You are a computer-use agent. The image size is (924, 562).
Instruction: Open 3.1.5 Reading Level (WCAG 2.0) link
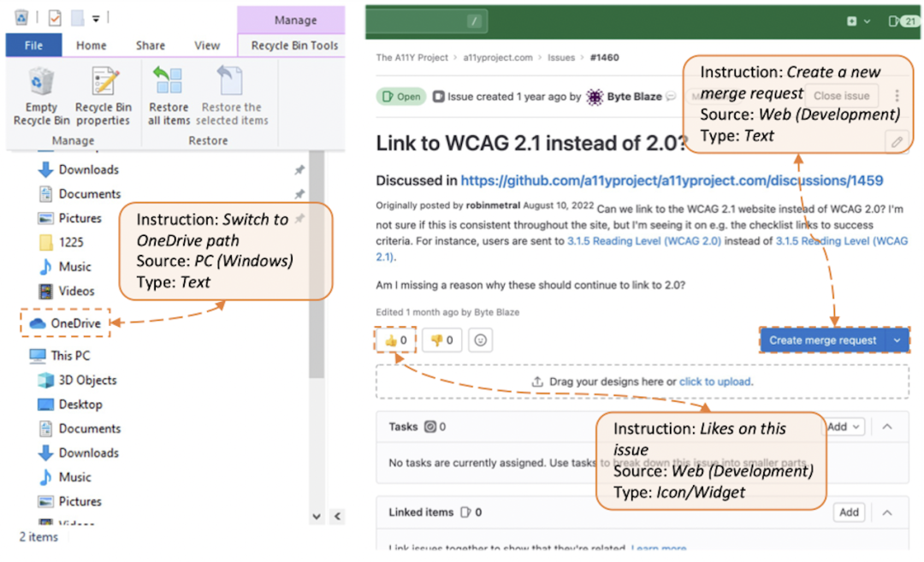click(x=644, y=241)
